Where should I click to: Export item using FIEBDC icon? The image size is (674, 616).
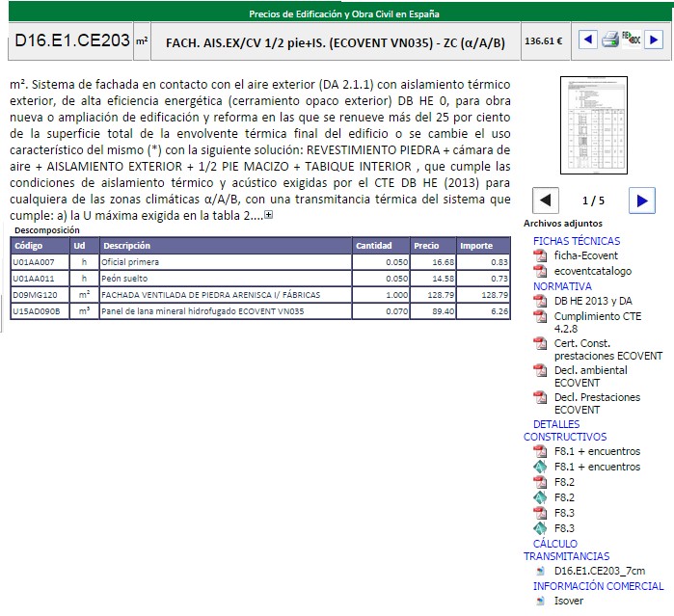click(x=631, y=40)
